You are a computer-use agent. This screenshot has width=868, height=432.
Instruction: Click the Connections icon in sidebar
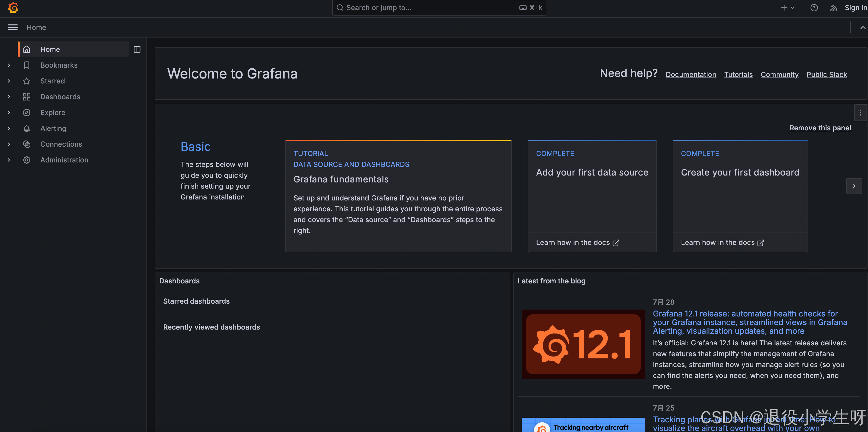pyautogui.click(x=27, y=144)
